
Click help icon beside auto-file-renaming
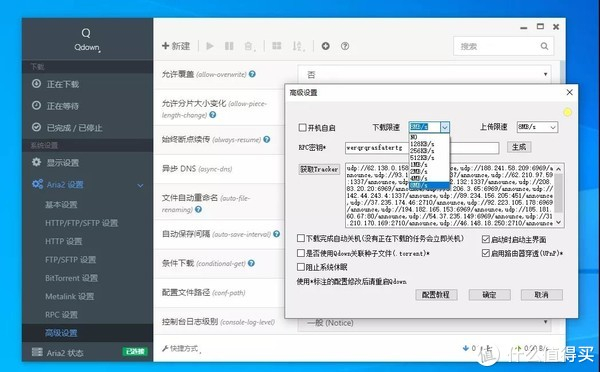point(198,209)
